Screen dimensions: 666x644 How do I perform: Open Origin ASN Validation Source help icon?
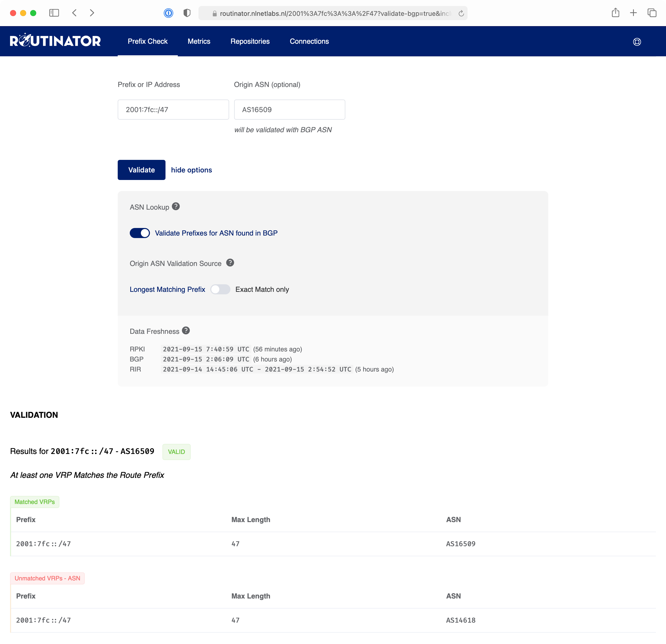click(230, 263)
